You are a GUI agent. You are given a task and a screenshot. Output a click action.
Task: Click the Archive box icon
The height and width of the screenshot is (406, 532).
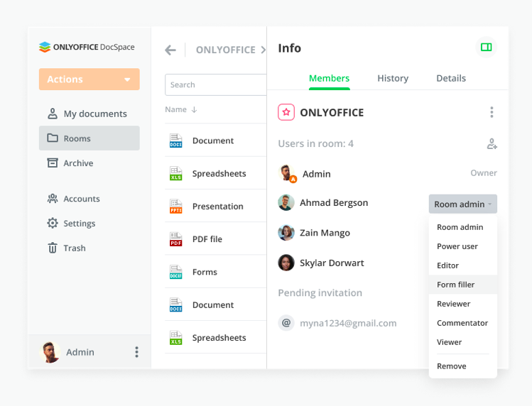[x=53, y=163]
